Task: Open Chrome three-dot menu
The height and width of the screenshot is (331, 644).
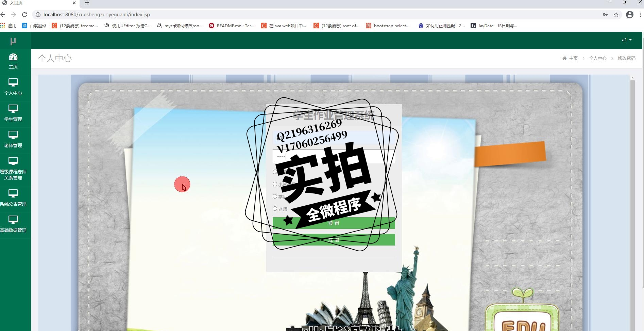Action: [x=641, y=15]
